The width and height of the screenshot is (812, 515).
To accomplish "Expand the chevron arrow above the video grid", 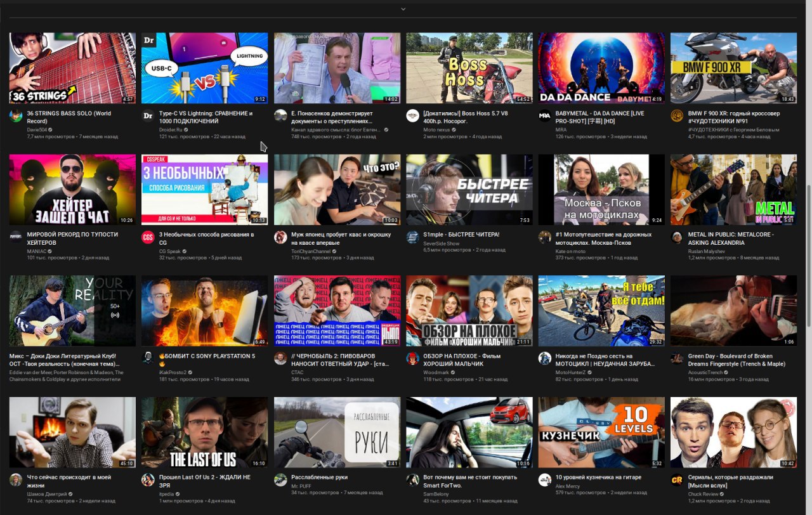I will [403, 9].
